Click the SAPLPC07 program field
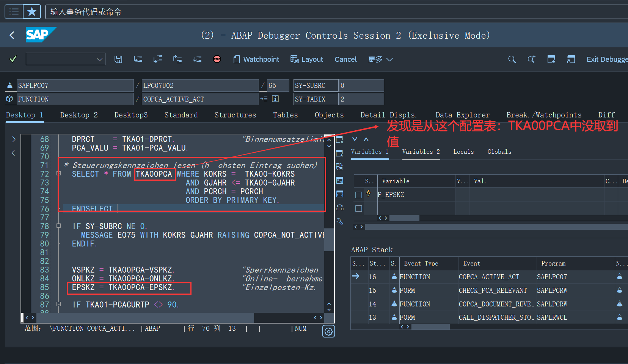 (x=75, y=85)
